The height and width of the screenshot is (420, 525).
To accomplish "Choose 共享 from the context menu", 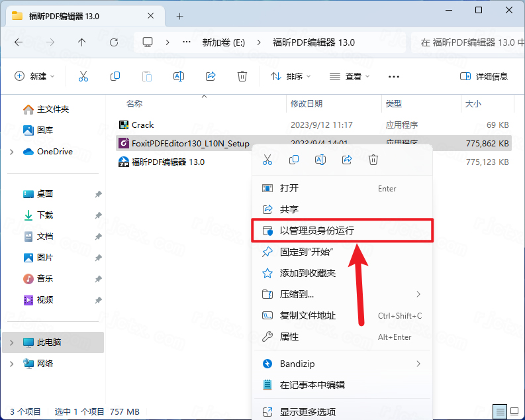I will point(342,209).
